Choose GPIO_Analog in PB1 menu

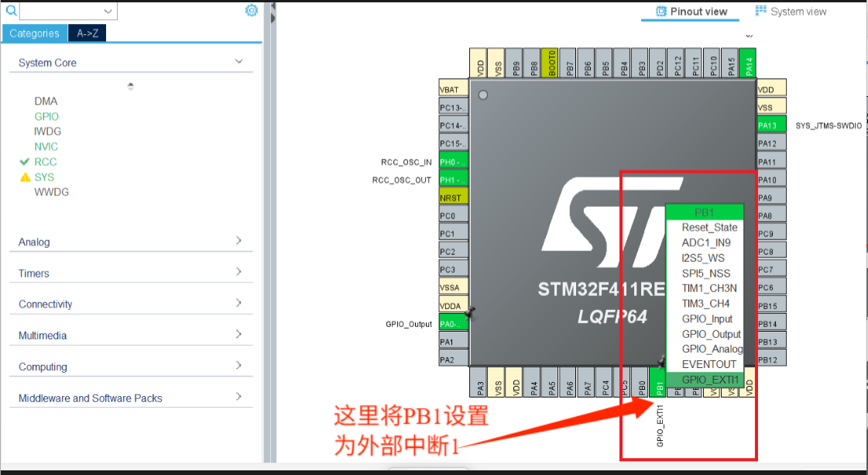705,349
